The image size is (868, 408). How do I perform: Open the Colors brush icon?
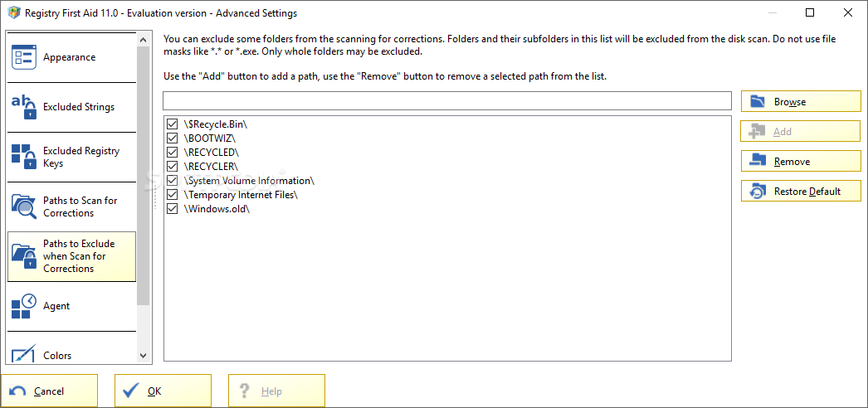click(24, 354)
